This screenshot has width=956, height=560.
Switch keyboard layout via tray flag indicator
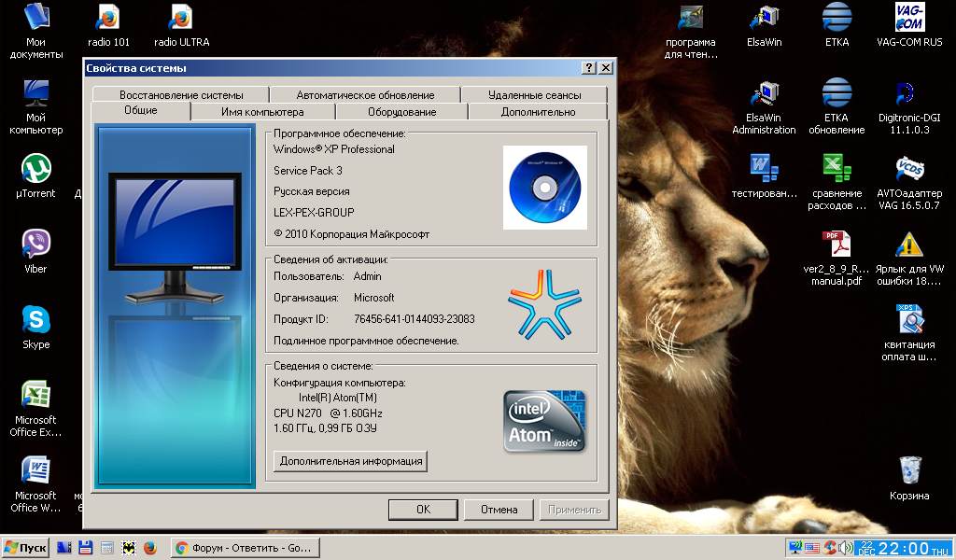[x=811, y=546]
